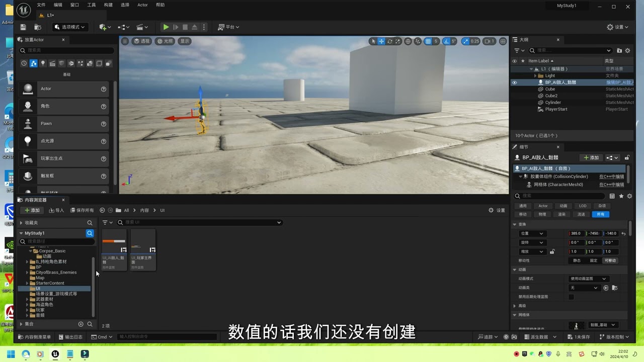The height and width of the screenshot is (362, 644).
Task: Click the 保存所有 button
Action: pos(82,210)
